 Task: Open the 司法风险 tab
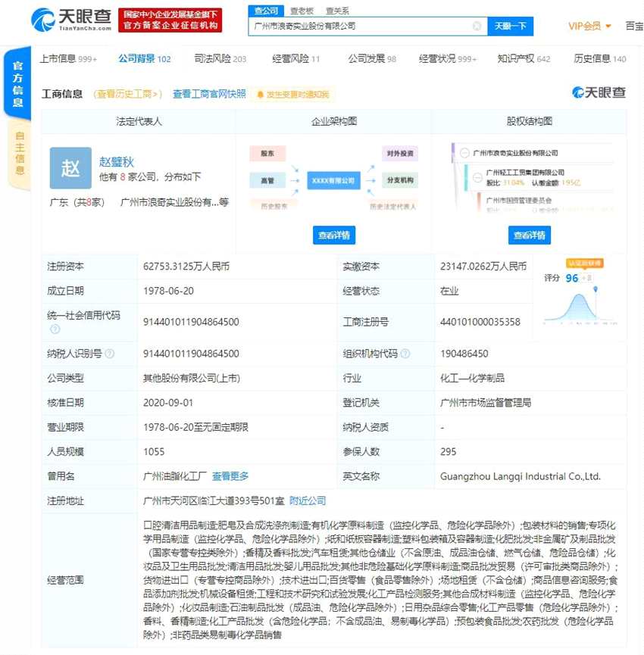[220, 59]
